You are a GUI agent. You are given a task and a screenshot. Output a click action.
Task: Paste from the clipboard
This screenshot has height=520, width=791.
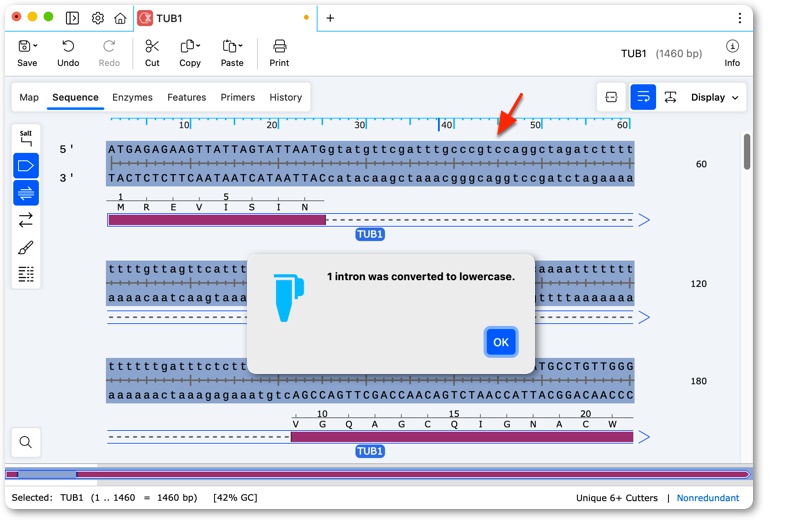tap(232, 52)
